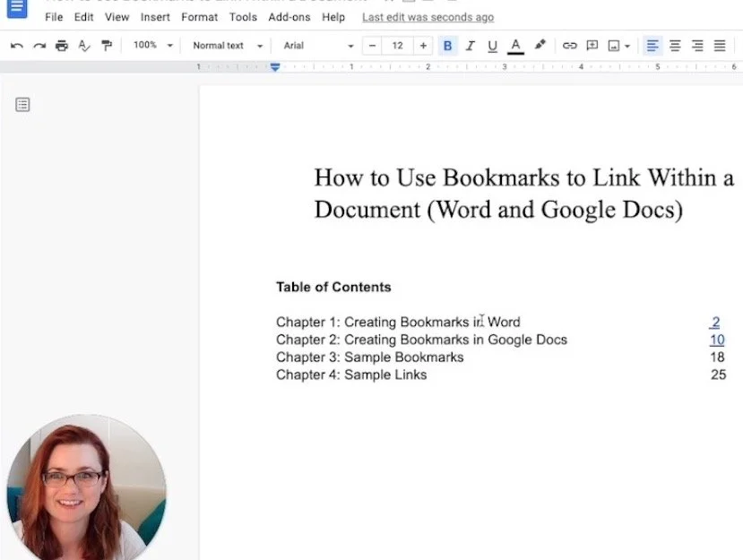Add a comment using toolbar icon
Screen dimensions: 743x560
click(592, 46)
